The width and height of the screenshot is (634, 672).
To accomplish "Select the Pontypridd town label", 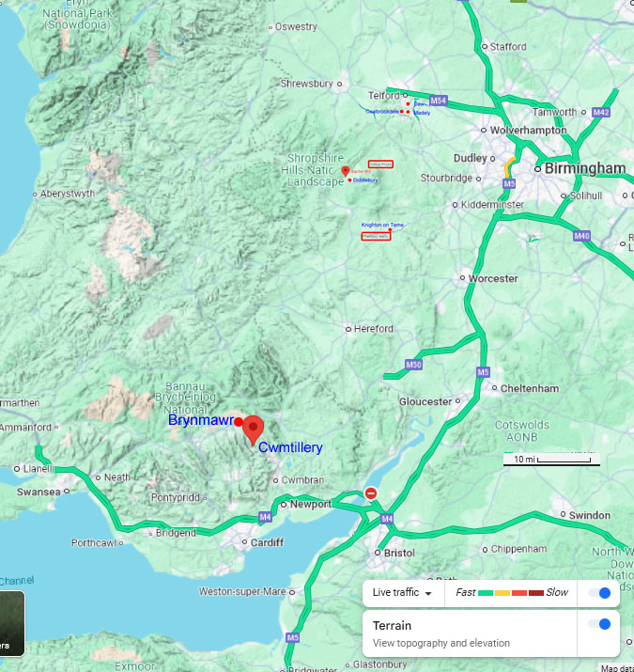I will [x=176, y=497].
